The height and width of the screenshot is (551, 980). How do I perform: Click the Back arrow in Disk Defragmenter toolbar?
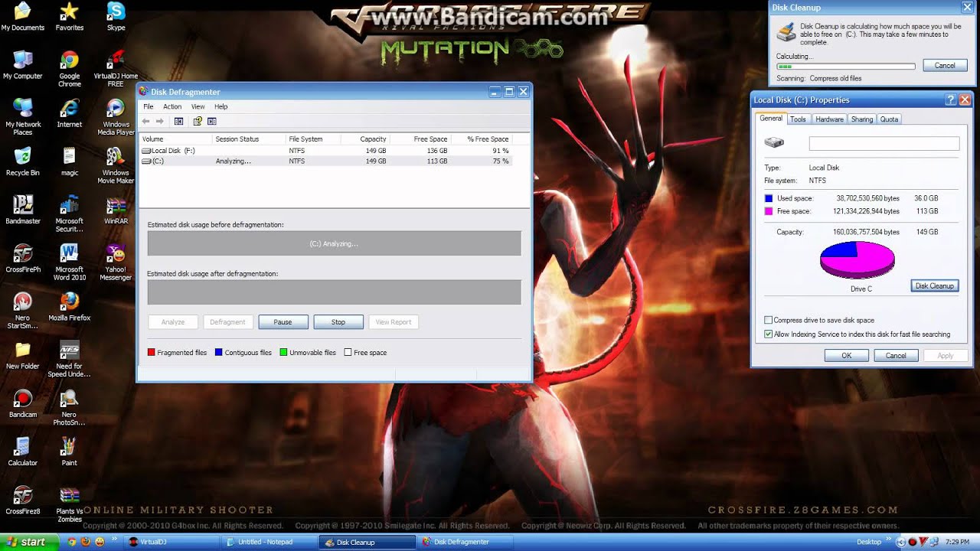146,121
